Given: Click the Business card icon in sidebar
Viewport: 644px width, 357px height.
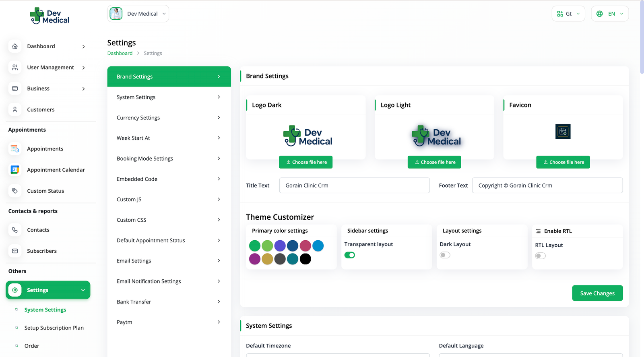Looking at the screenshot, I should 15,89.
